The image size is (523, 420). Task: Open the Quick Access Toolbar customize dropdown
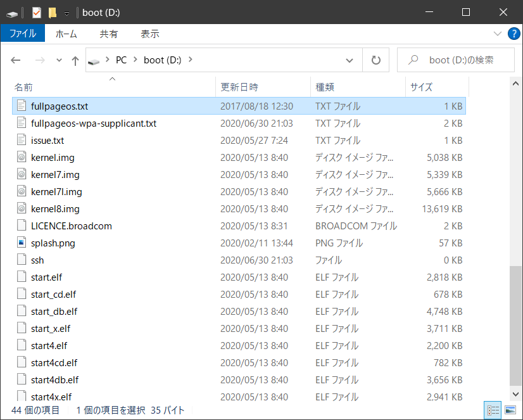click(66, 12)
